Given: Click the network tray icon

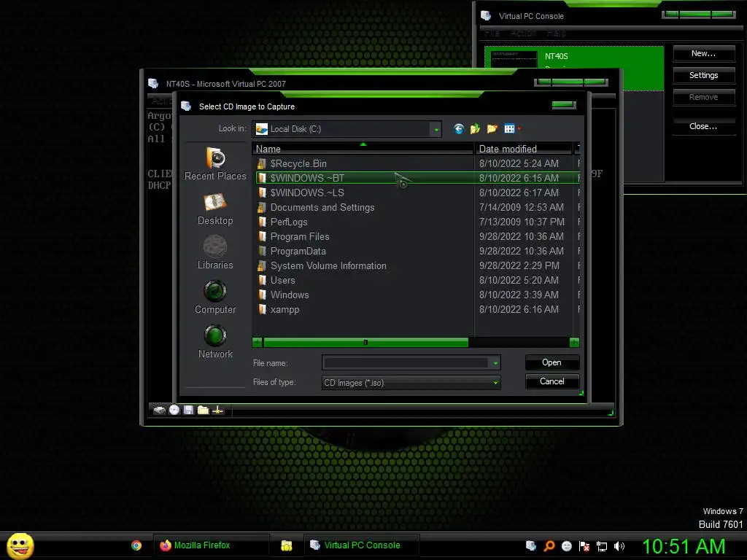Looking at the screenshot, I should 602,546.
